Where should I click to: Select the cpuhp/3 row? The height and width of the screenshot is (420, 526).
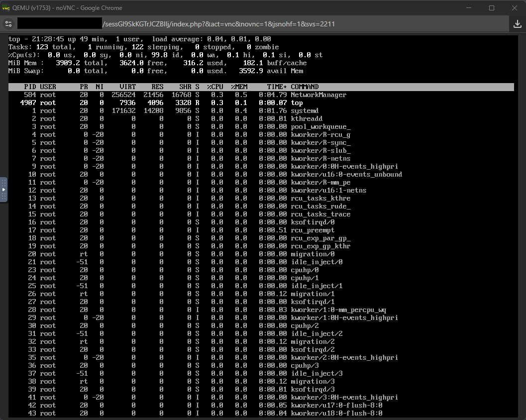[261, 366]
